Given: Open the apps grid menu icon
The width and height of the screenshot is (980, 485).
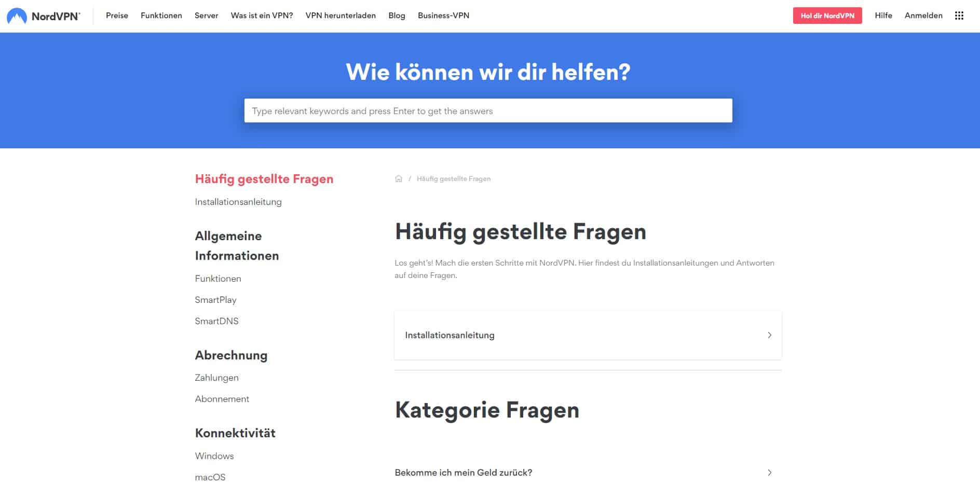Looking at the screenshot, I should [959, 16].
